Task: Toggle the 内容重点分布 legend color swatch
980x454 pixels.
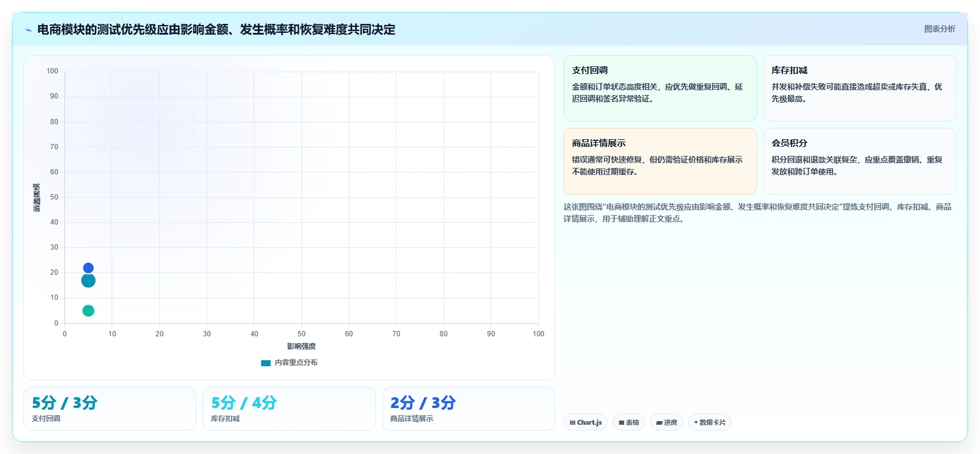Action: point(266,363)
